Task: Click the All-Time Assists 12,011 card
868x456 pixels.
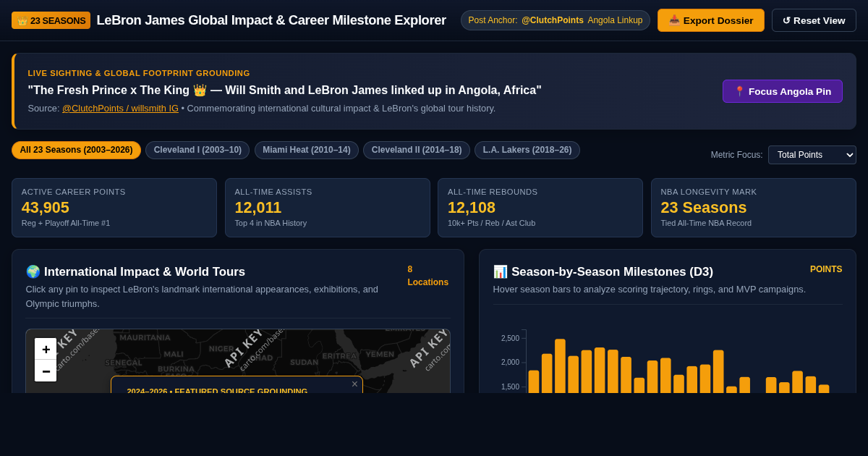Action: 328,208
